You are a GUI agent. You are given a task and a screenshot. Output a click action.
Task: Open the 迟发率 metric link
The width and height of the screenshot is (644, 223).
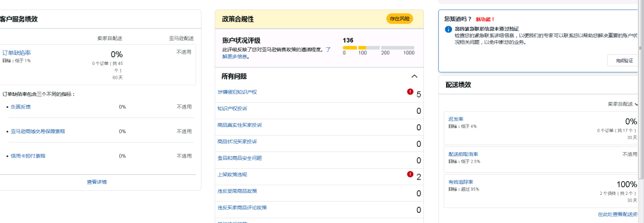tap(456, 119)
